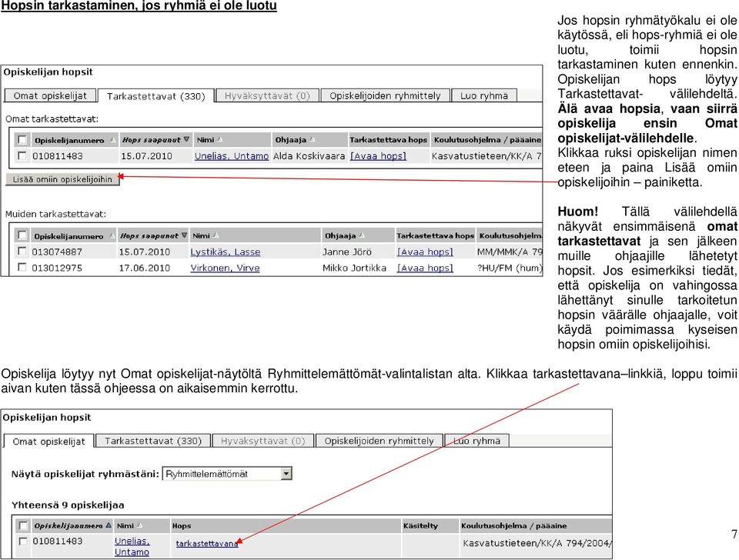Click Koulutusohjelma / pääaine header in Omat tarkastettavat
The width and height of the screenshot is (739, 560).
tap(487, 139)
